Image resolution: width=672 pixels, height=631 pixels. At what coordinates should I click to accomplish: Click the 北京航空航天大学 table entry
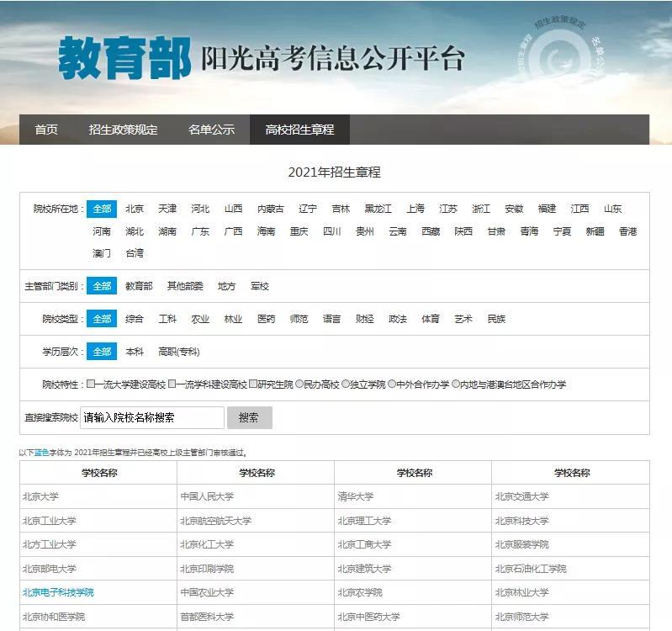click(215, 521)
